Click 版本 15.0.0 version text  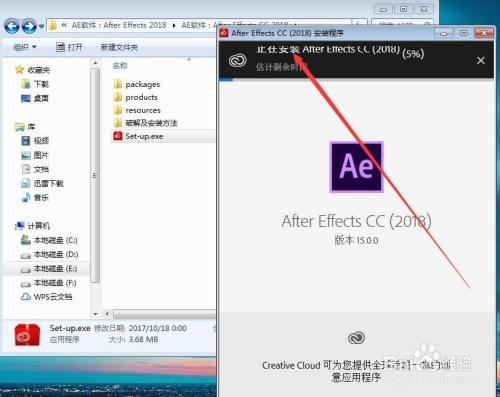pyautogui.click(x=356, y=240)
